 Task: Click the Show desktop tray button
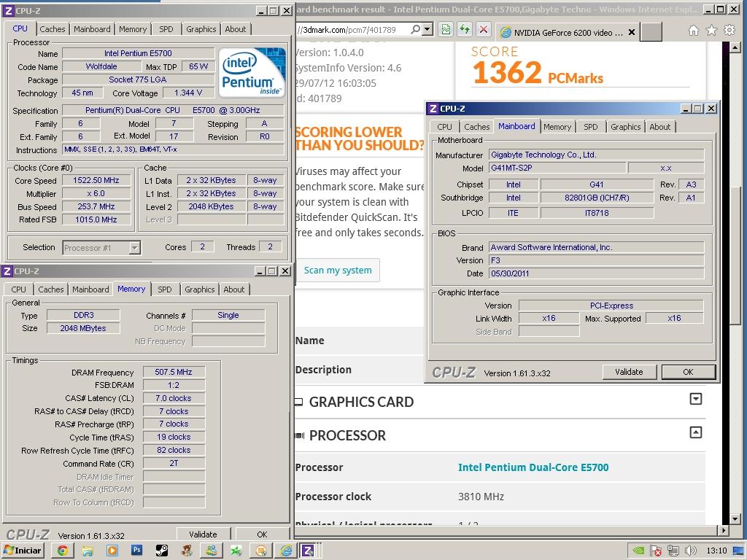(740, 551)
